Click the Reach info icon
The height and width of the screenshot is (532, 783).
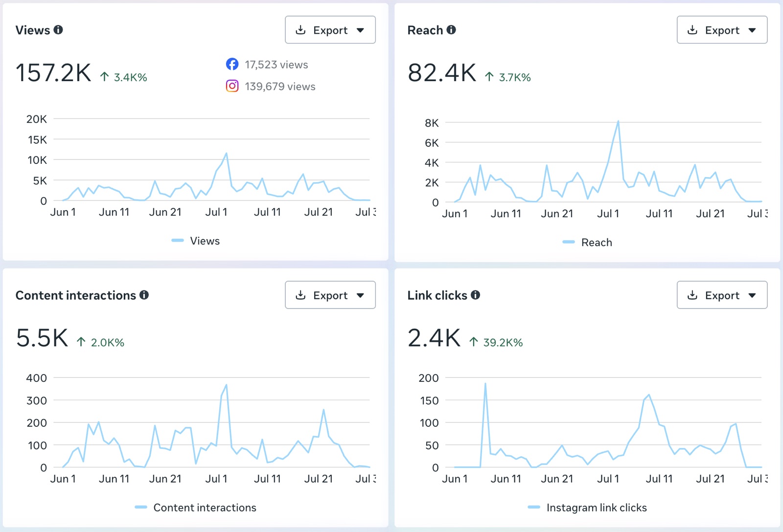pyautogui.click(x=451, y=30)
